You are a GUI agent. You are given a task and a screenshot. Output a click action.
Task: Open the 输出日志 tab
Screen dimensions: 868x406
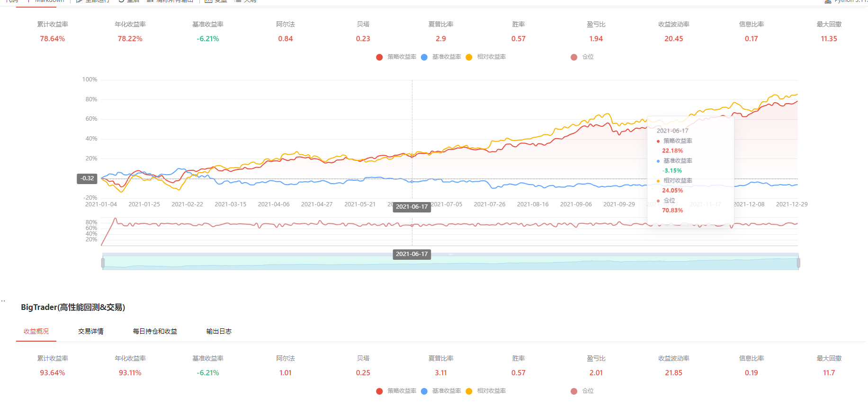point(219,331)
